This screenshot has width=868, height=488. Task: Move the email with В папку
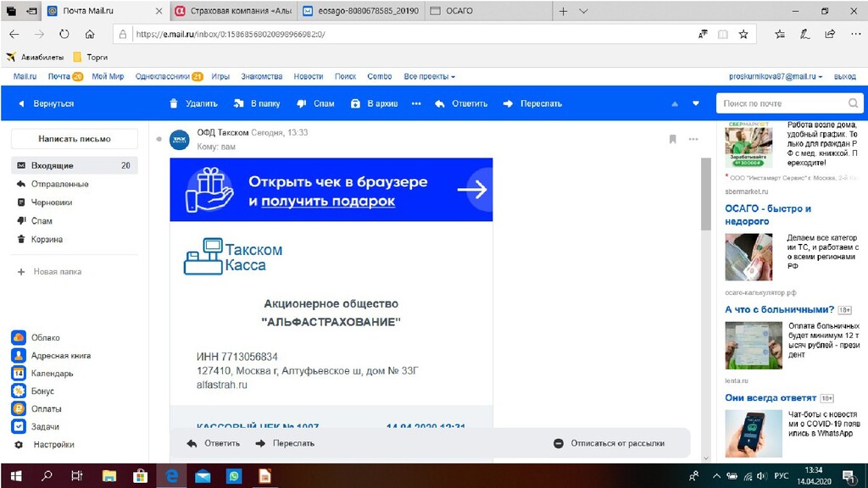coord(257,103)
